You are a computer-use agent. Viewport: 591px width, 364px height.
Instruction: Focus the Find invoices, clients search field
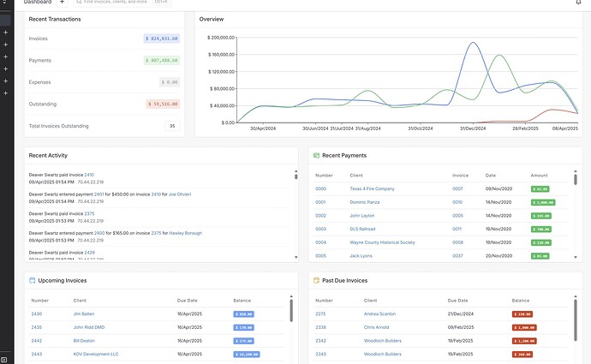click(x=122, y=3)
